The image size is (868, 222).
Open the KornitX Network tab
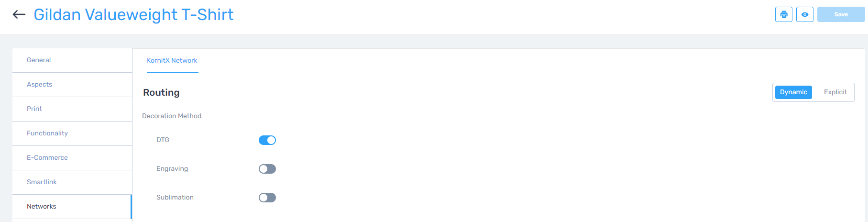point(172,61)
